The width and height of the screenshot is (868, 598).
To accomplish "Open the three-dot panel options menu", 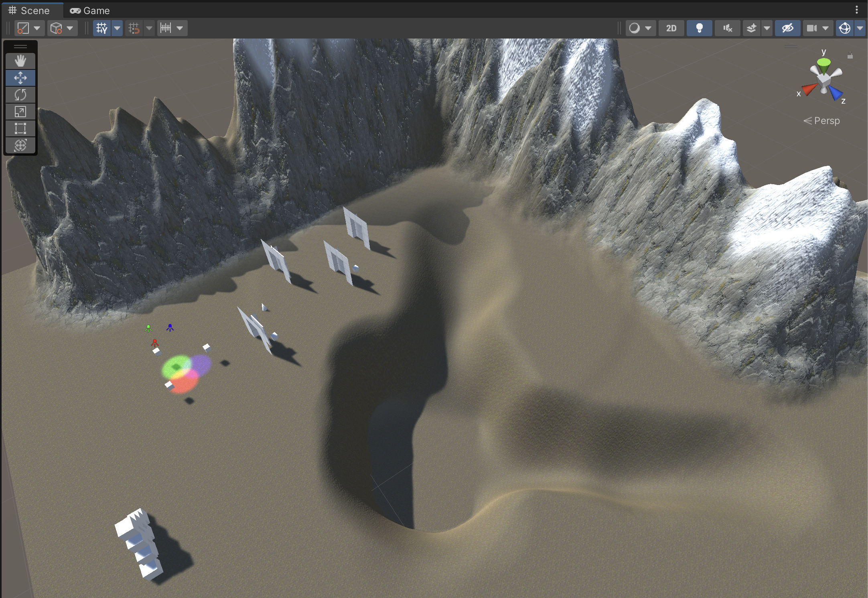I will click(x=857, y=10).
